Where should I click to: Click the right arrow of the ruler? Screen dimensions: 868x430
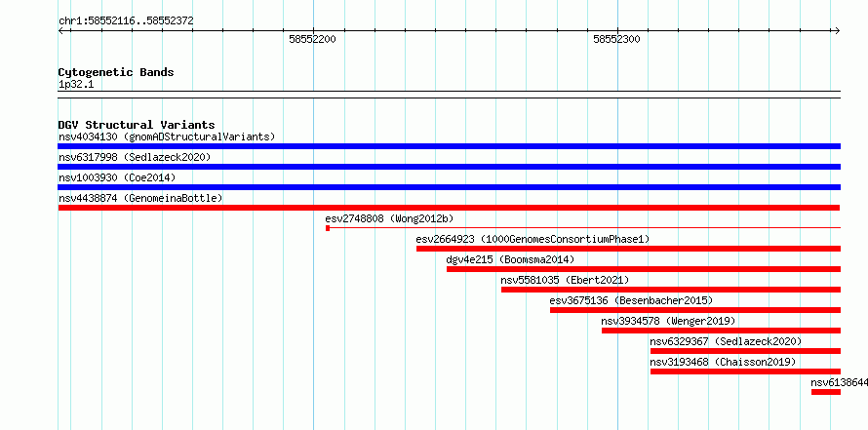pos(837,31)
